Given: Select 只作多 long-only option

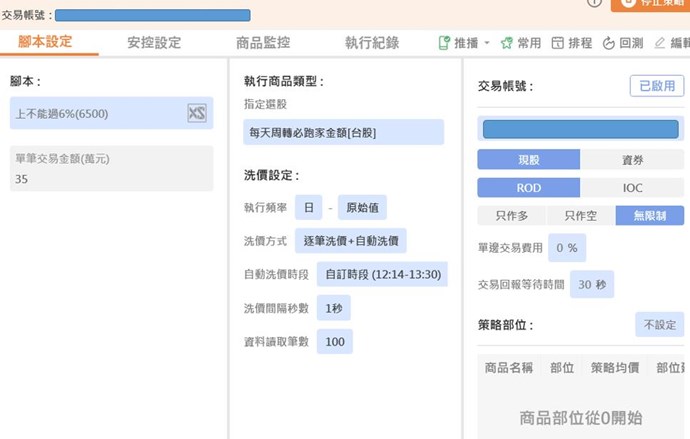Looking at the screenshot, I should point(511,215).
